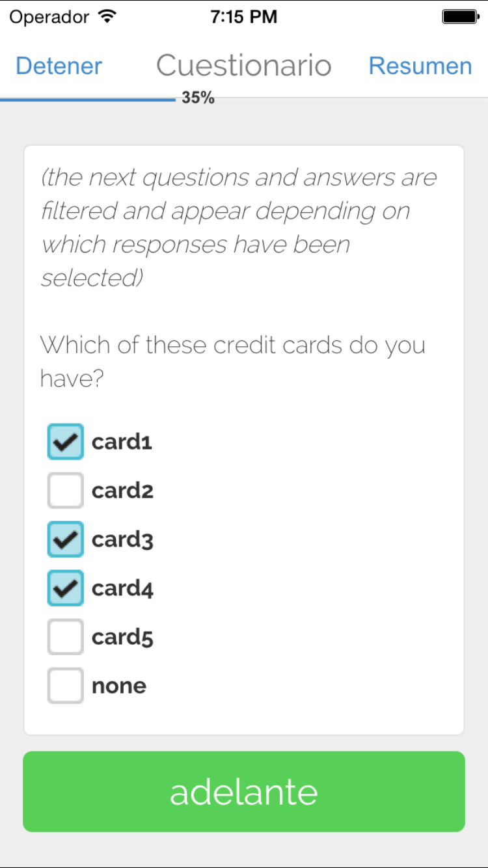
Task: Click the credit cards question text
Action: coord(232,361)
